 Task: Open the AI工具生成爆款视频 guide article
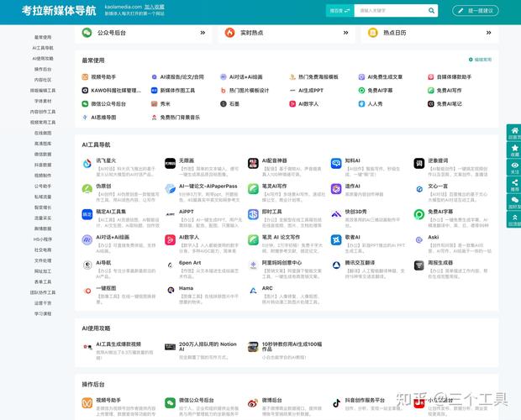click(x=118, y=344)
